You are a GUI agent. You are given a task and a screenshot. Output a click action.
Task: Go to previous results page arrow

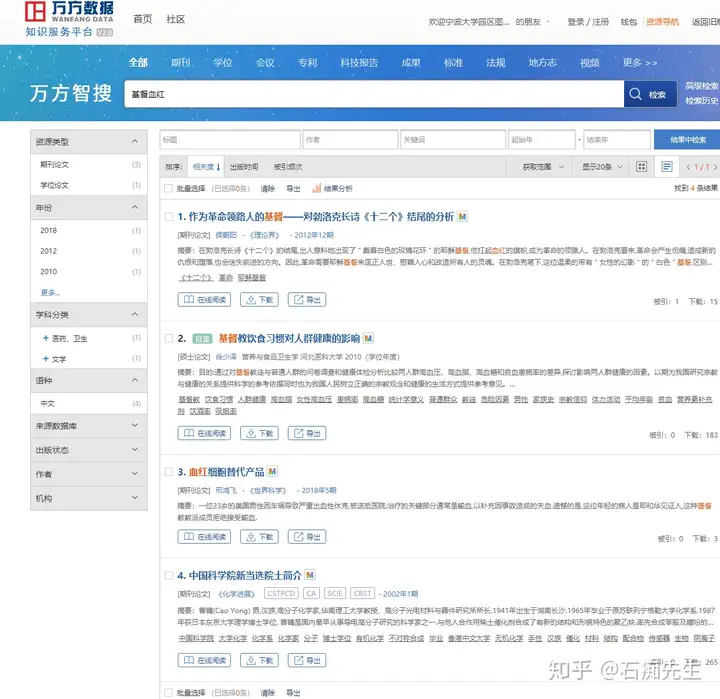click(x=688, y=167)
